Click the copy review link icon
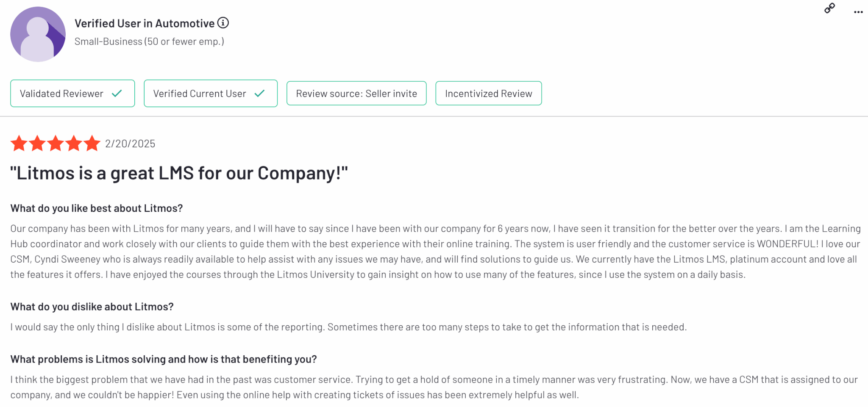The image size is (868, 407). (x=829, y=8)
